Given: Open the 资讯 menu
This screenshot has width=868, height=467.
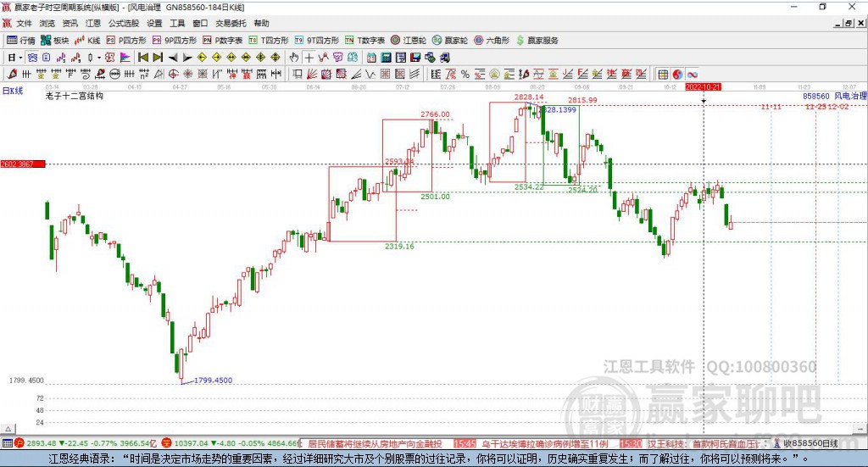Looking at the screenshot, I should click(x=70, y=23).
